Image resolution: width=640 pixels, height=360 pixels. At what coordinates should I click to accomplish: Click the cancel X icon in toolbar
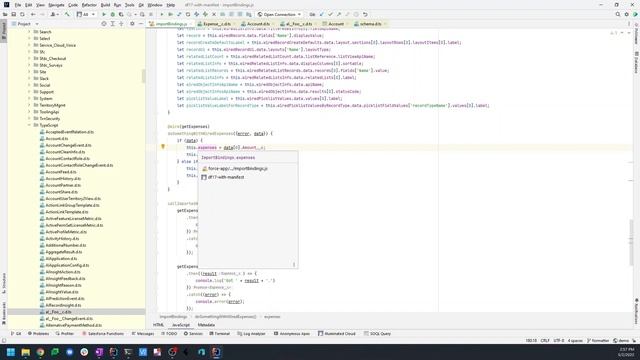214,14
